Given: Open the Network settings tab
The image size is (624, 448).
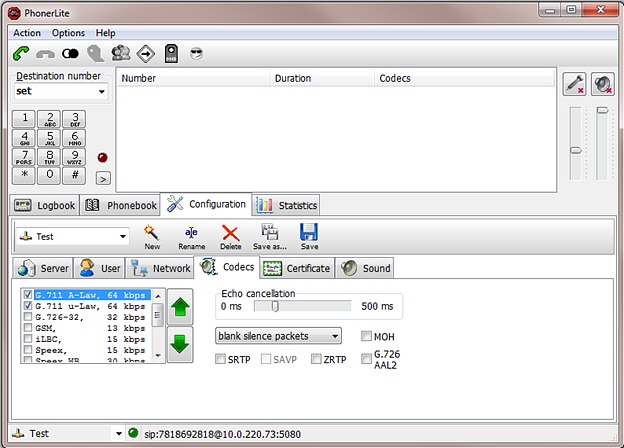Looking at the screenshot, I should (x=160, y=268).
